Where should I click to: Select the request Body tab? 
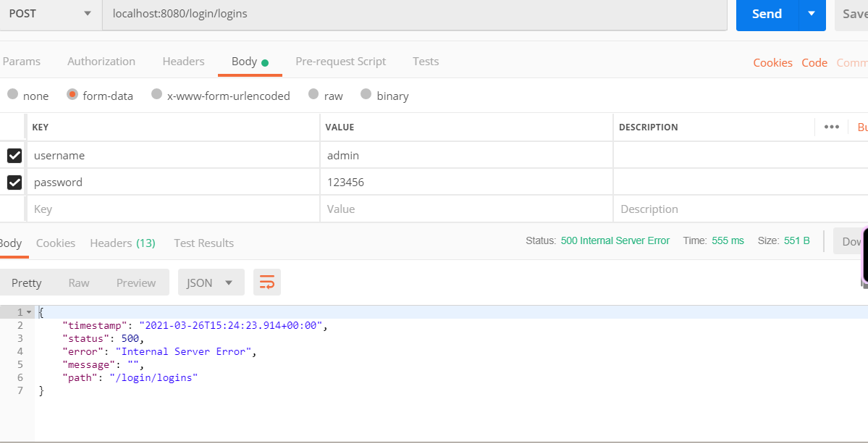coord(250,62)
